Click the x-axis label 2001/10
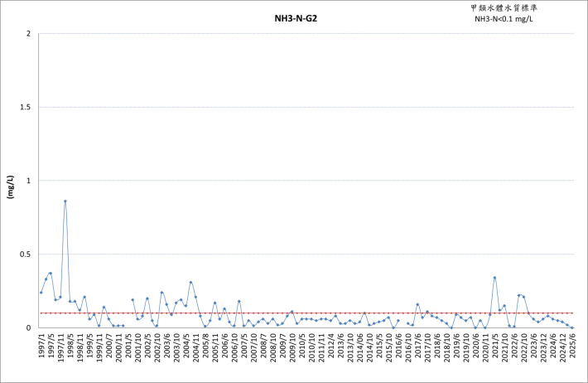This screenshot has width=588, height=383. tap(138, 348)
